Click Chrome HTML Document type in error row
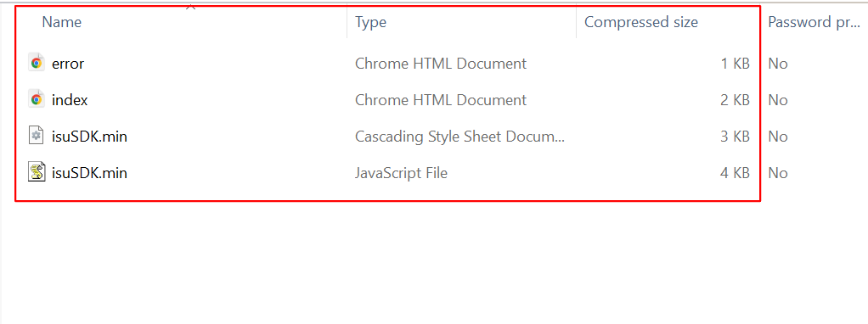868x324 pixels. tap(441, 64)
